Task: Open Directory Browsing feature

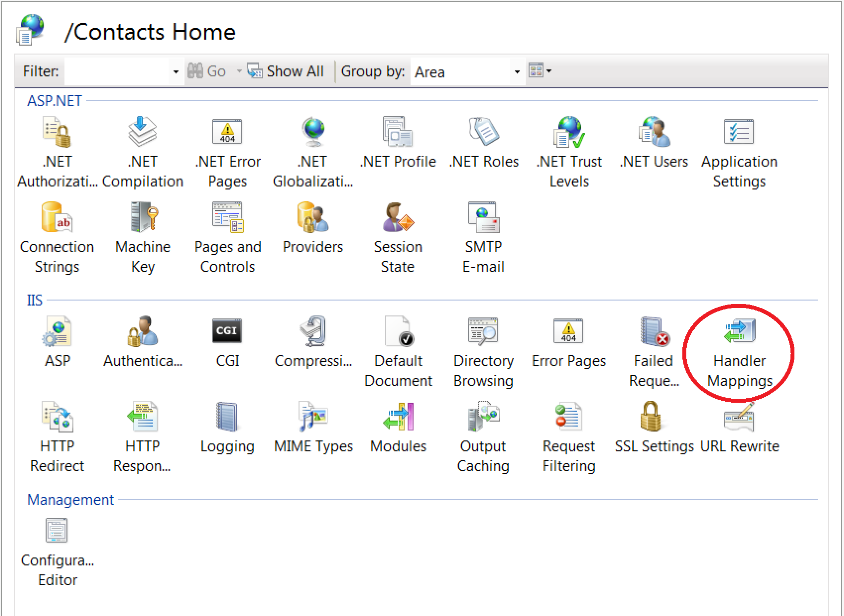Action: coord(483,352)
